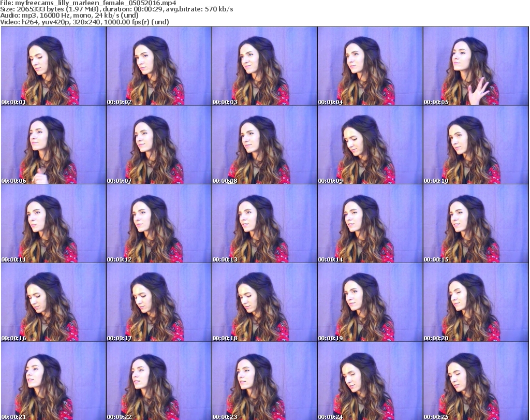530x420 pixels.
Task: Open the thumbnail stamped 00:00:05
Action: pyautogui.click(x=476, y=66)
